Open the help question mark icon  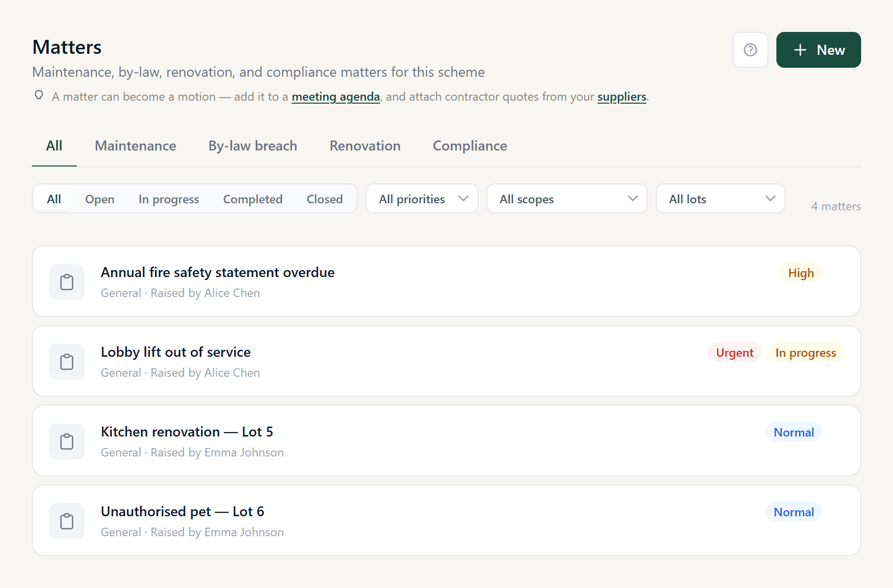[x=750, y=50]
